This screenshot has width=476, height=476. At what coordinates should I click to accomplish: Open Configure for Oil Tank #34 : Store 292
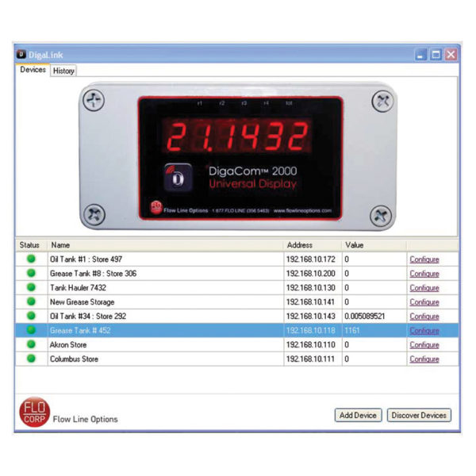tap(424, 317)
